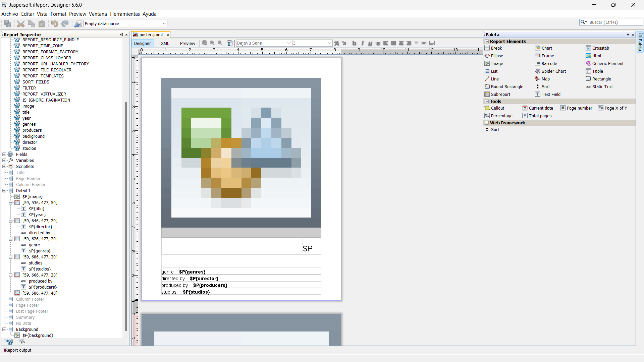Viewport: 644px width, 362px height.
Task: Open the Ventana menu
Action: [x=98, y=14]
